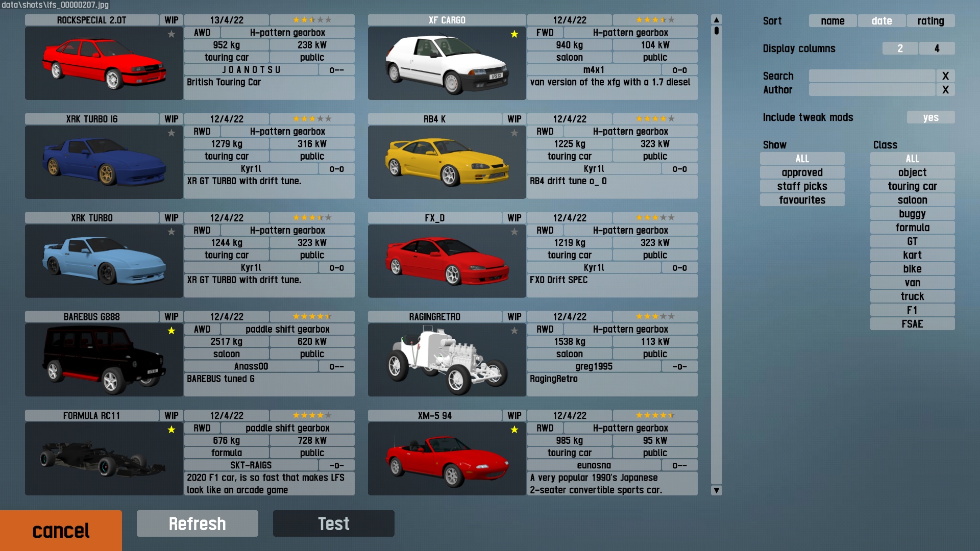Sort mods by rating

click(x=930, y=21)
